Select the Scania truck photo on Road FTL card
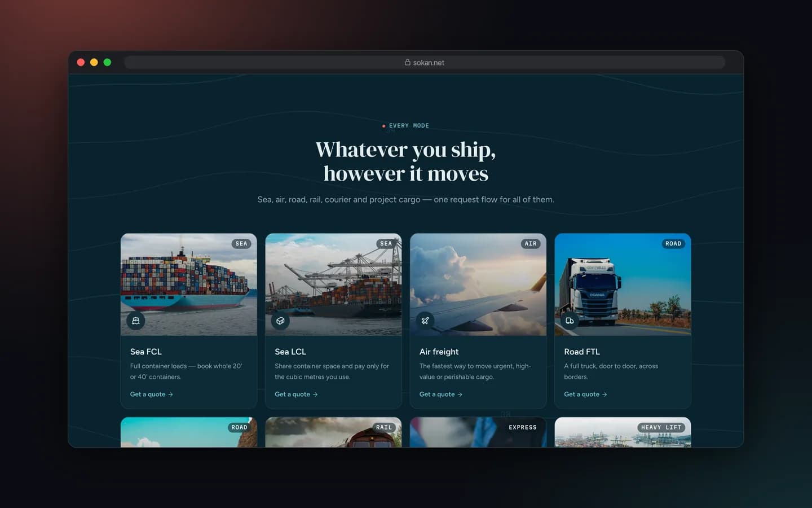Viewport: 812px width, 508px height. pos(623,284)
